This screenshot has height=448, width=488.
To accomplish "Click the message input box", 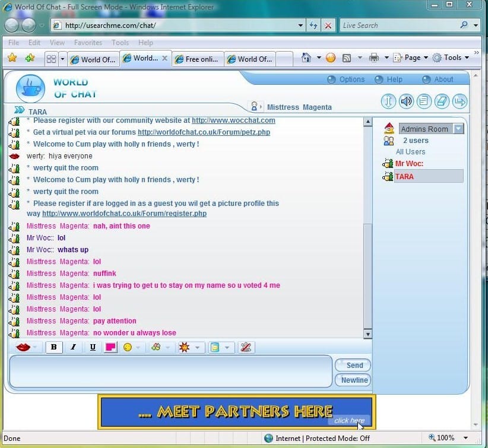I will click(171, 371).
